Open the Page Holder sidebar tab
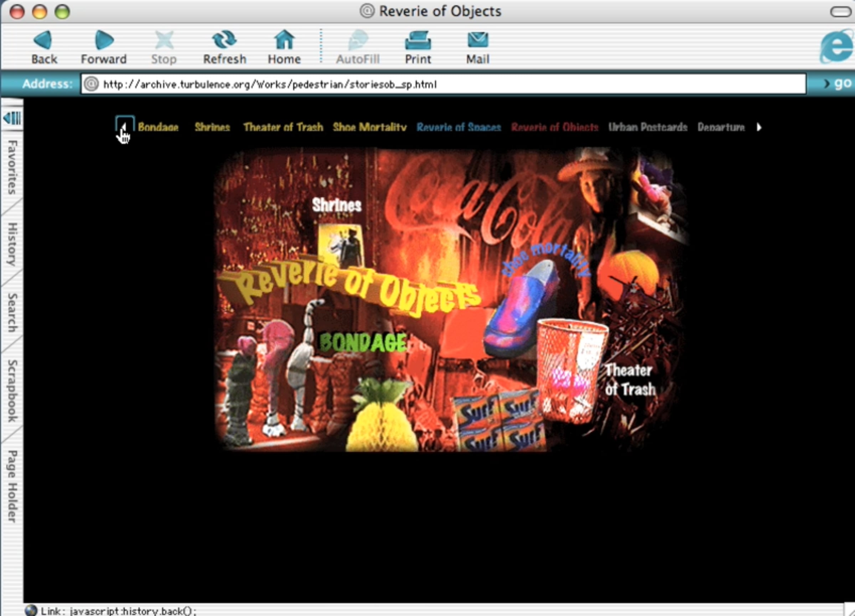Screen dimensions: 855x616 click(x=12, y=486)
